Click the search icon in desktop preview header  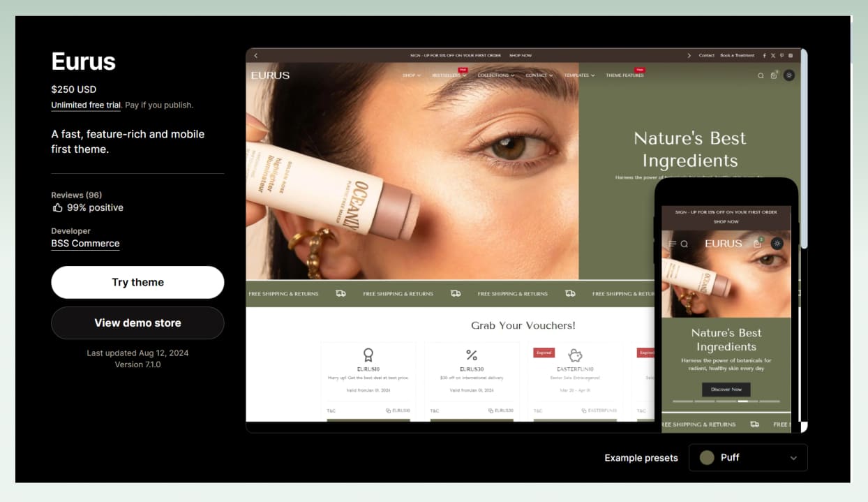coord(761,75)
